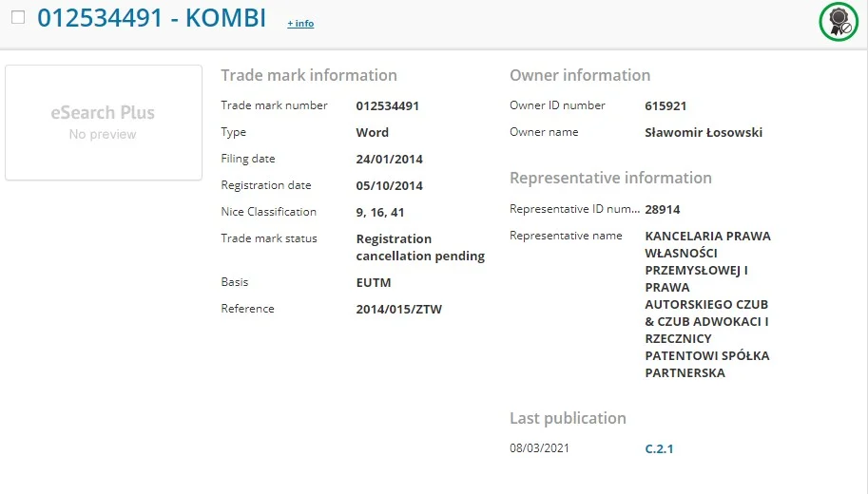Click the Representative ID number 28914
The width and height of the screenshot is (868, 494).
tap(662, 209)
